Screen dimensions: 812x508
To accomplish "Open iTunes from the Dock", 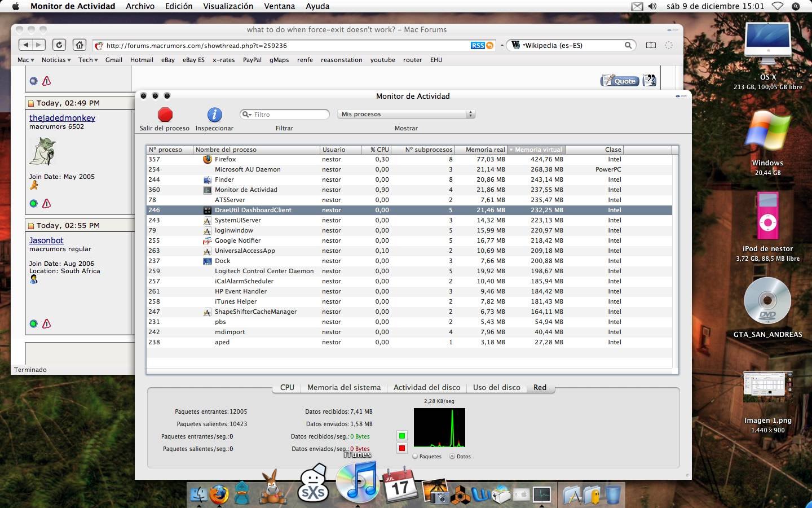I will tap(357, 481).
